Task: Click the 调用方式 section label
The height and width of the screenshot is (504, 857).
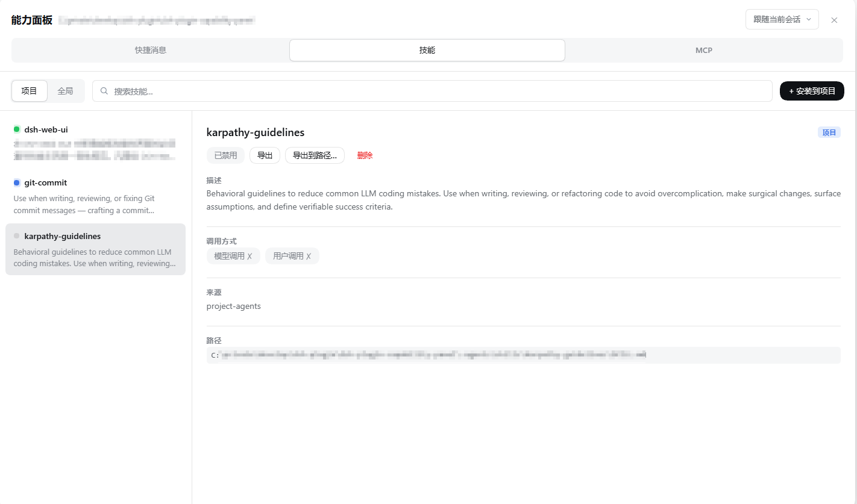Action: point(222,241)
